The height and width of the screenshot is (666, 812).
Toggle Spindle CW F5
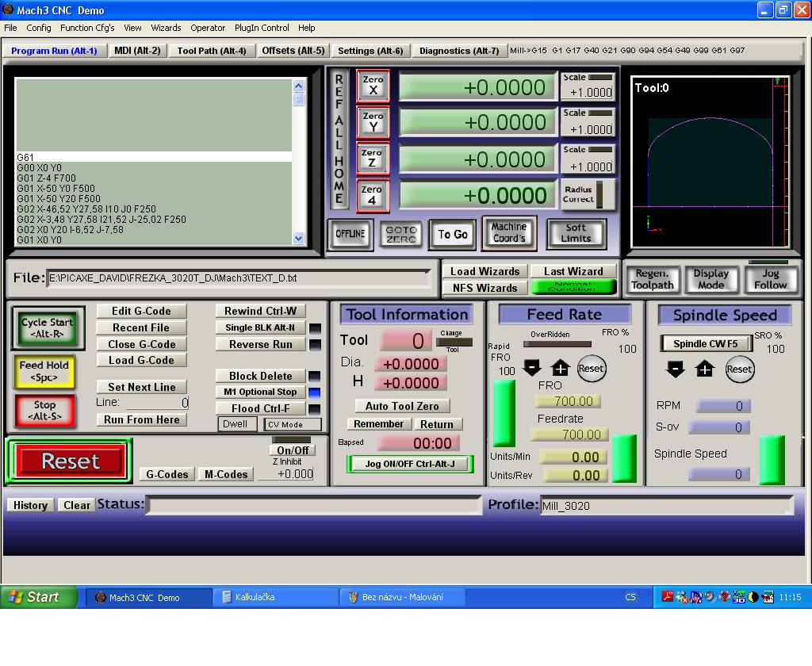(705, 344)
